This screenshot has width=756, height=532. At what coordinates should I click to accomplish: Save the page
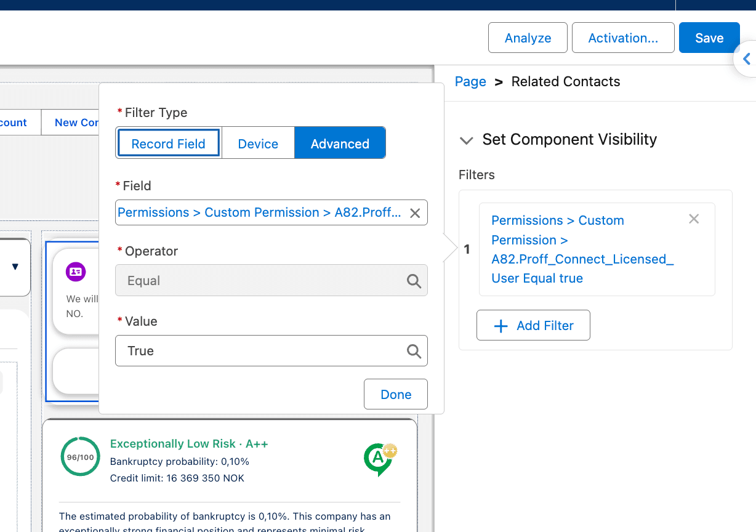[x=709, y=38]
